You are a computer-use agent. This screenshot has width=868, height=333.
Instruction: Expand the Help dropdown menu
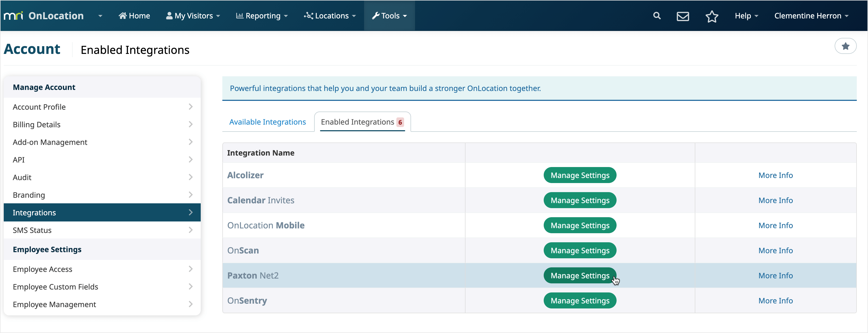[746, 15]
